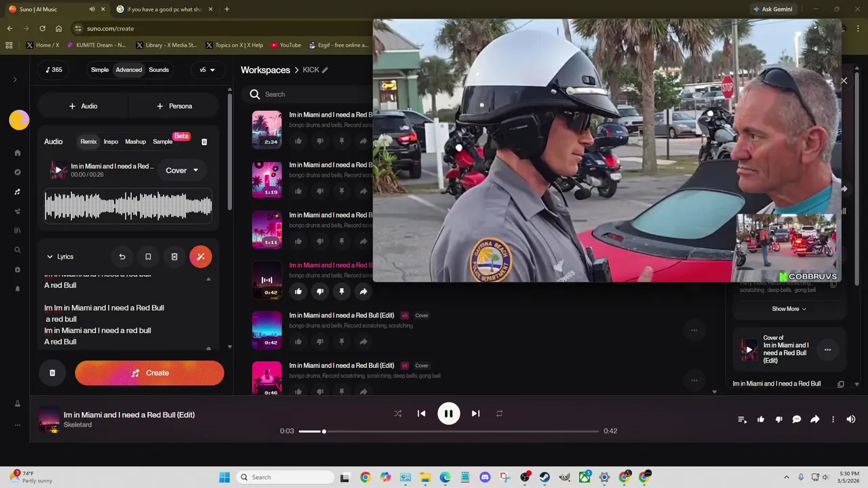Play the uploaded audio preview clip
The height and width of the screenshot is (488, 868).
(58, 170)
